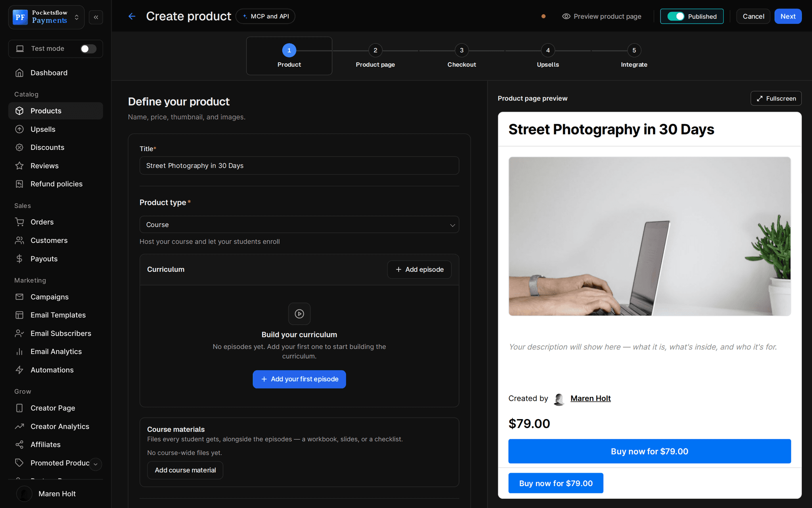Click the Cancel button
Screen dimensions: 812x508
(x=753, y=16)
